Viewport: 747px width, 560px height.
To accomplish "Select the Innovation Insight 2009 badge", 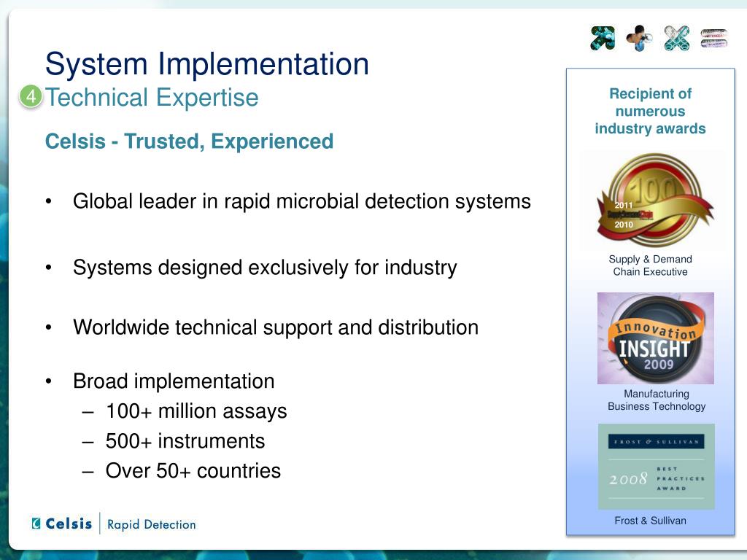I will [x=656, y=338].
